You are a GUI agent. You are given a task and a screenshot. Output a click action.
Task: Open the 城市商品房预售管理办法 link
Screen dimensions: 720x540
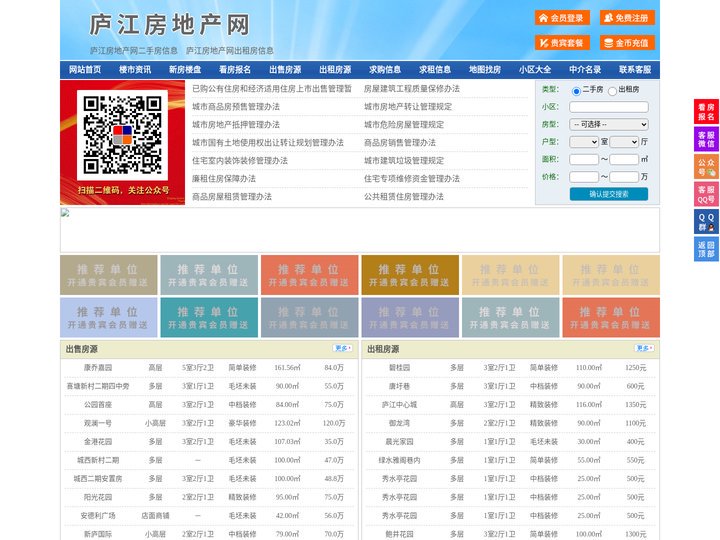click(x=236, y=107)
